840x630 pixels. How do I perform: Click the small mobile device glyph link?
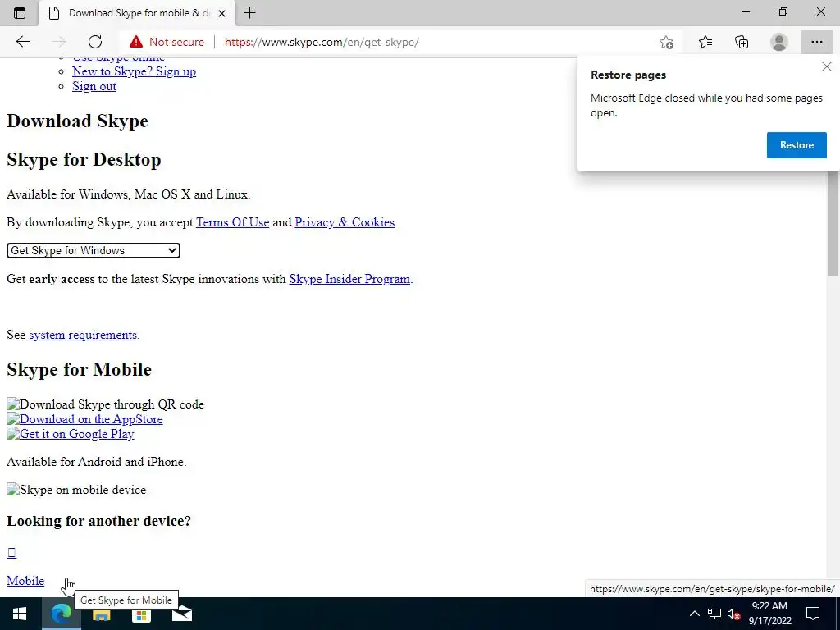coord(11,552)
